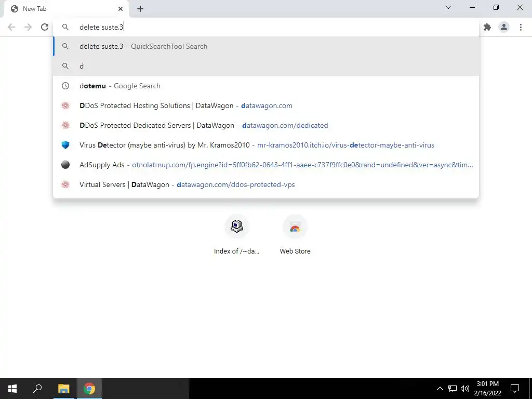Click the clock history icon beside dotemu

(x=65, y=86)
